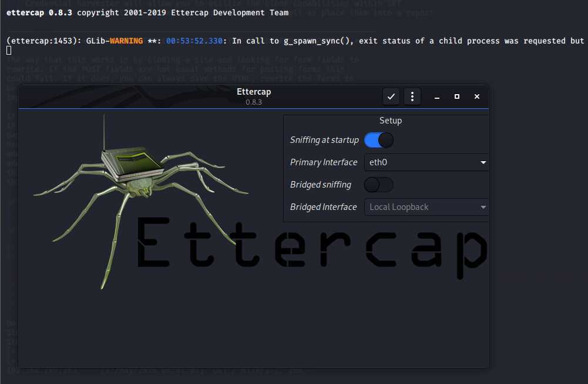Maximize the Ettercap window
The height and width of the screenshot is (384, 588).
coord(457,97)
